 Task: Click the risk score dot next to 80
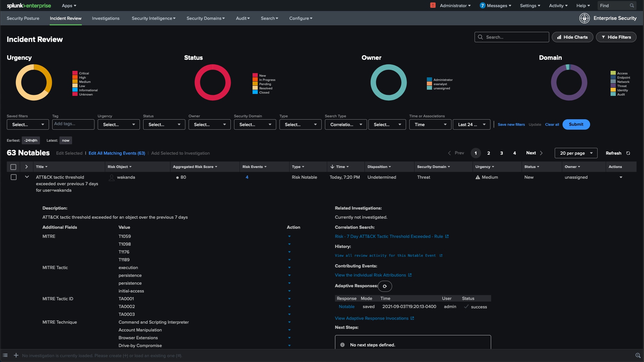[177, 177]
